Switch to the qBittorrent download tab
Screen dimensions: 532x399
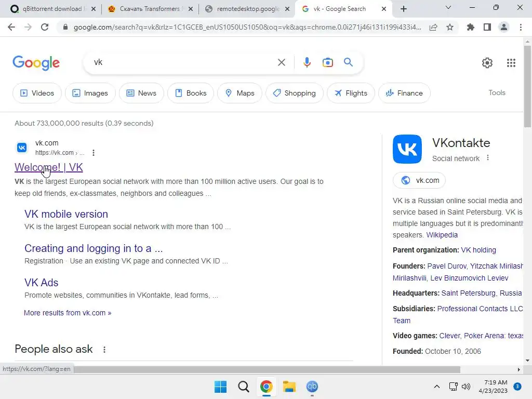pyautogui.click(x=52, y=9)
